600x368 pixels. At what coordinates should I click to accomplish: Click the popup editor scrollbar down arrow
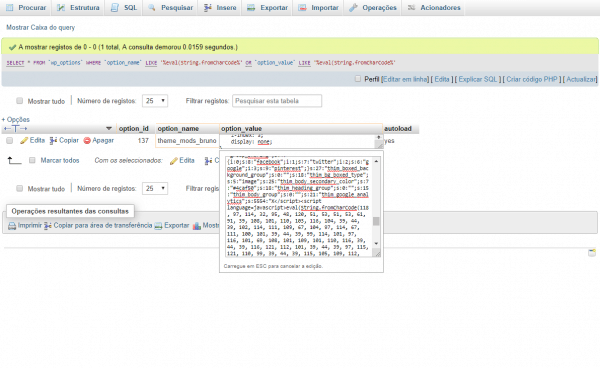tap(376, 244)
